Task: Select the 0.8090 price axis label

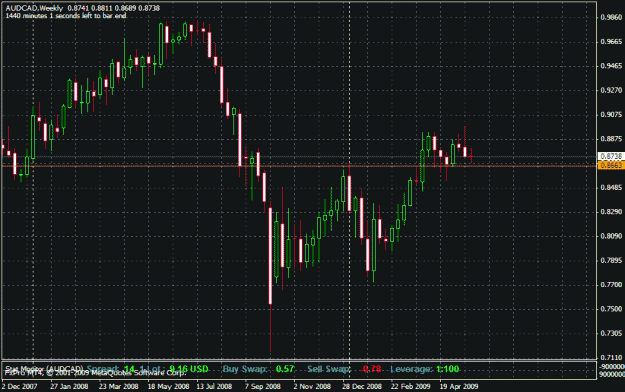Action: click(x=611, y=236)
